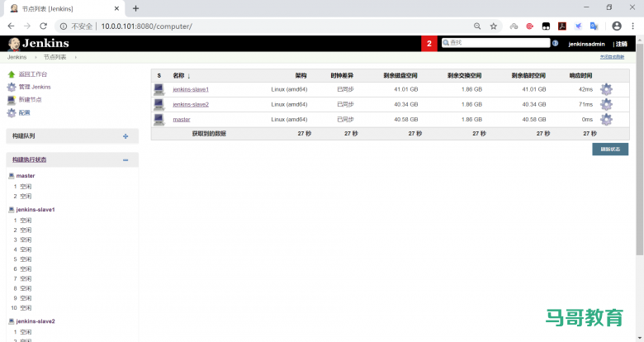Open the 返回工作台 sidebar link
Image resolution: width=644 pixels, height=342 pixels.
click(x=33, y=74)
